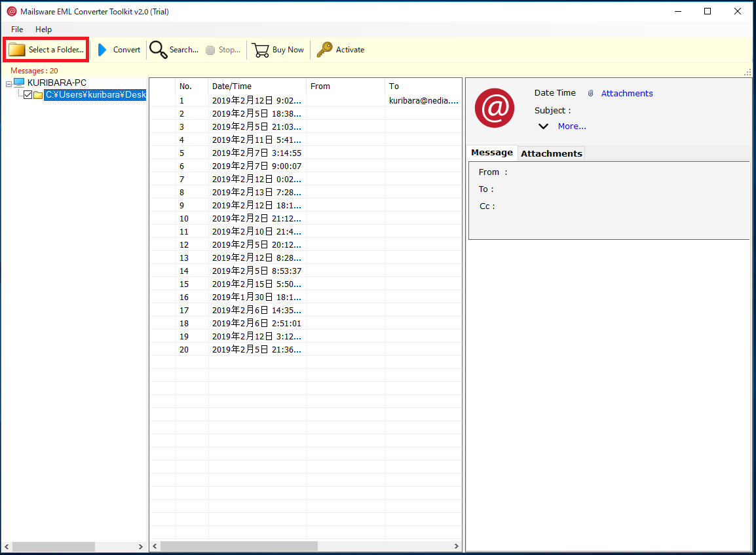Click the More... link

pyautogui.click(x=572, y=126)
